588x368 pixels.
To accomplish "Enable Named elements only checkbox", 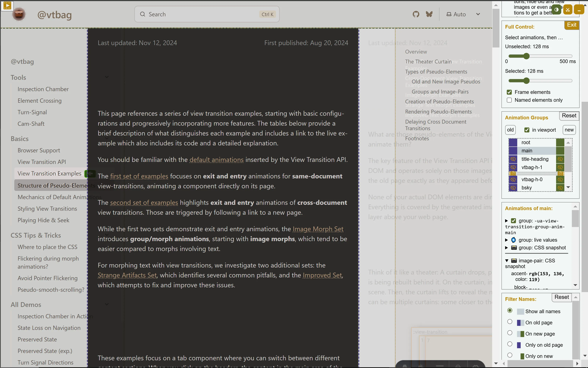I will (x=509, y=100).
